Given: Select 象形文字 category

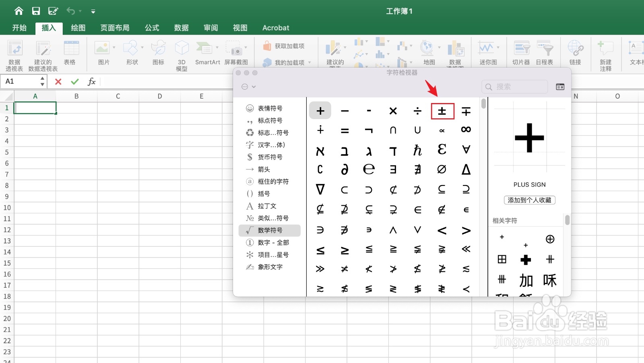Looking at the screenshot, I should pos(270,267).
